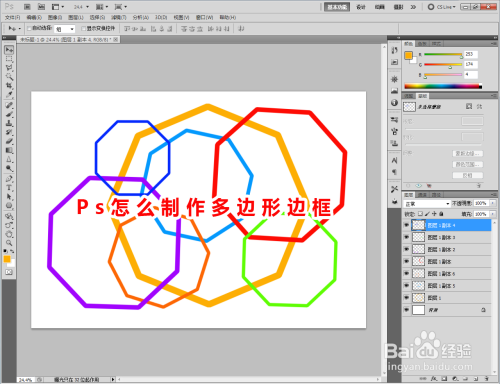Hide the 图层 1 副本 2 layer
Image resolution: width=500 pixels, height=384 pixels.
coord(406,249)
